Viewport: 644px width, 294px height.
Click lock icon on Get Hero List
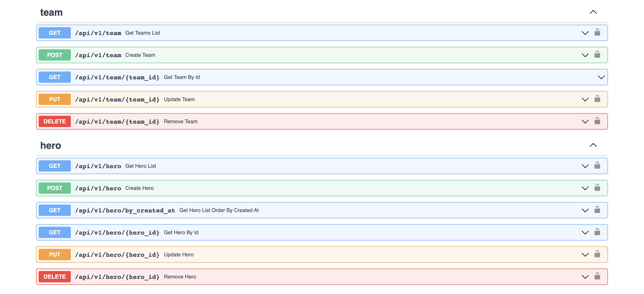coord(597,166)
